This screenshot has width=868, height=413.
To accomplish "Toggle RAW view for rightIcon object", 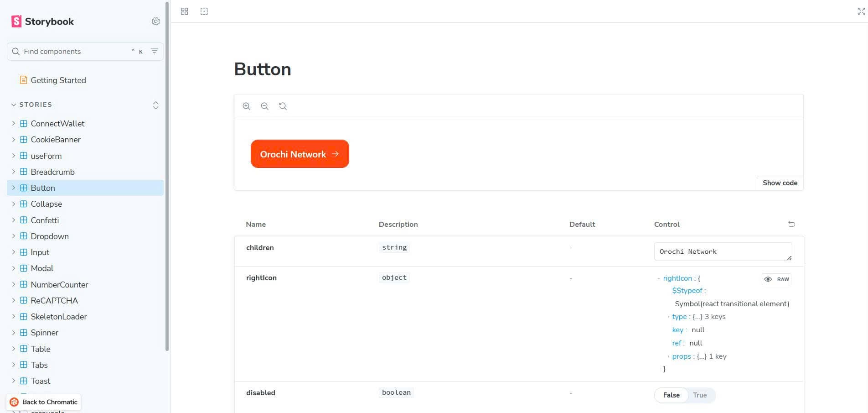I will (776, 279).
